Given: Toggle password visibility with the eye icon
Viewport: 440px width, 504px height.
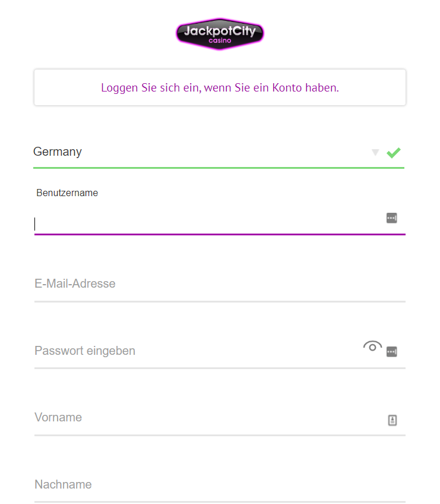Looking at the screenshot, I should click(372, 346).
